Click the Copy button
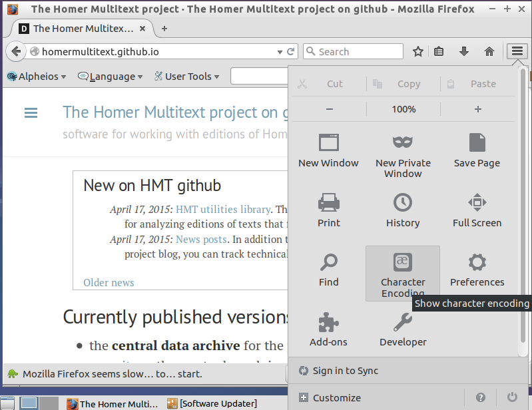This screenshot has height=410, width=532. [x=403, y=84]
